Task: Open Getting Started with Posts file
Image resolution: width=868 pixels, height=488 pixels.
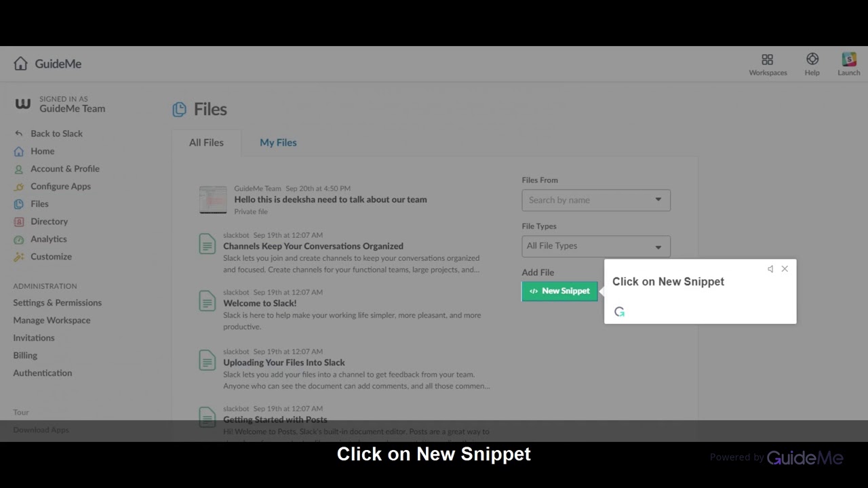Action: pyautogui.click(x=275, y=420)
